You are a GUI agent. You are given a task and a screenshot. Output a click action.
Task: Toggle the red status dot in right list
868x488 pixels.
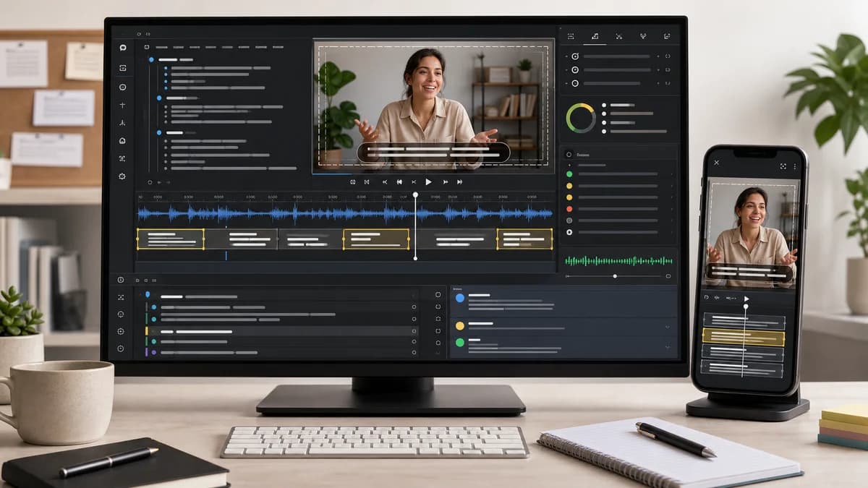tap(569, 209)
